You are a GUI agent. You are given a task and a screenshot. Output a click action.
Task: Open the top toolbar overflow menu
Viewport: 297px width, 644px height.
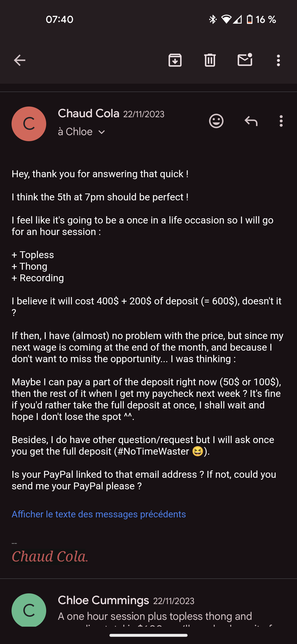coord(278,60)
